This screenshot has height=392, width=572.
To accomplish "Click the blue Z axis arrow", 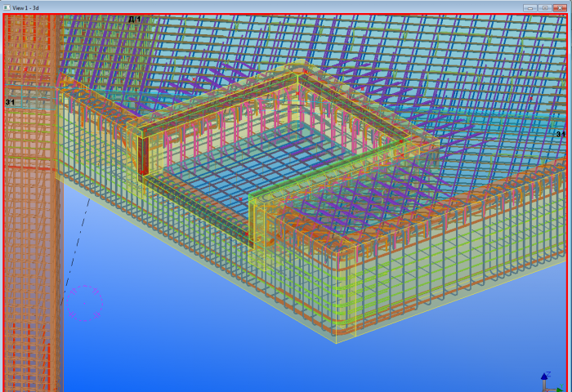I will (545, 376).
